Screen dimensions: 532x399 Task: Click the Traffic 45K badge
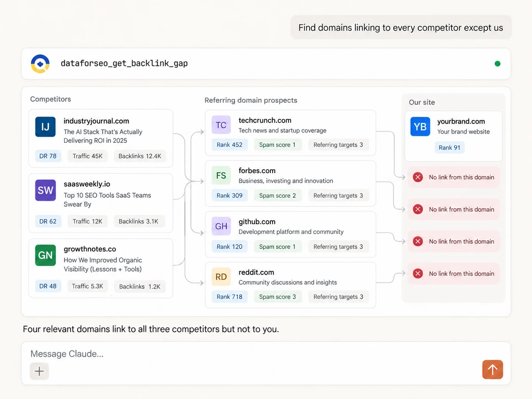coord(87,156)
